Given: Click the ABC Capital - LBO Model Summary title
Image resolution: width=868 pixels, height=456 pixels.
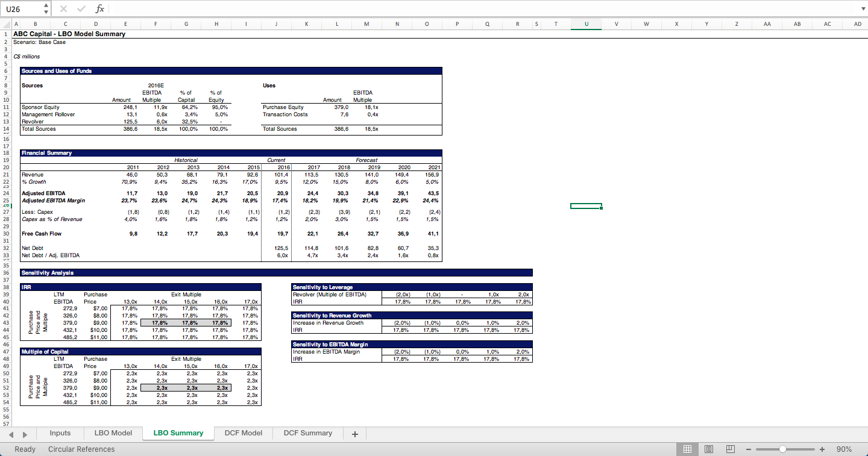Looking at the screenshot, I should (x=69, y=34).
